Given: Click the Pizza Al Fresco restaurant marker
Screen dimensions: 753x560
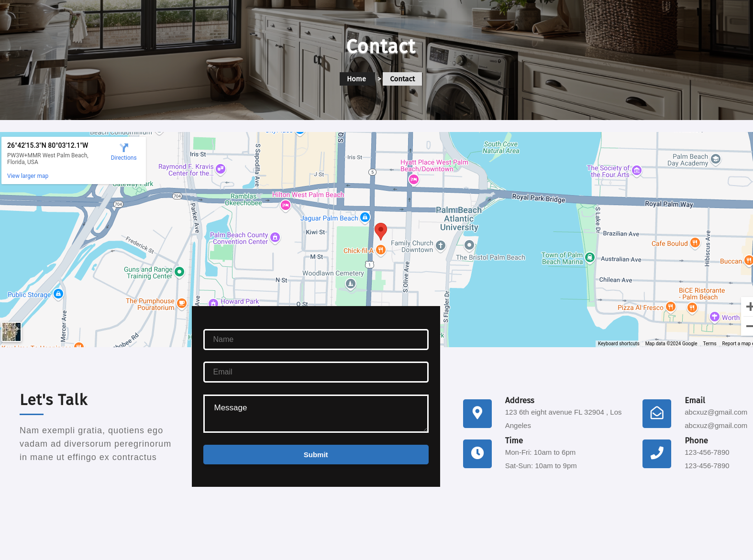Looking at the screenshot, I should 671,307.
